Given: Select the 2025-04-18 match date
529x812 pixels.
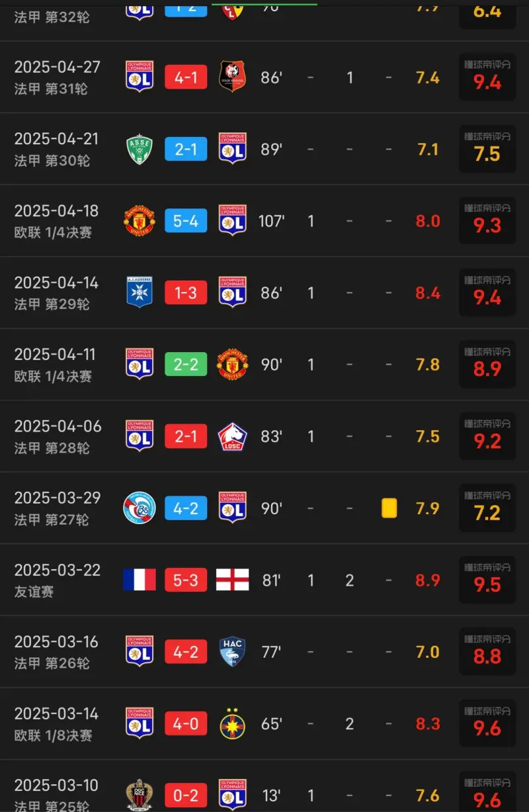Looking at the screenshot, I should point(56,210).
